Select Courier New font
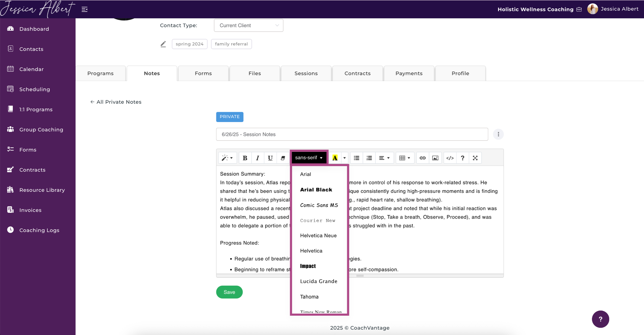The width and height of the screenshot is (644, 335). (x=319, y=220)
